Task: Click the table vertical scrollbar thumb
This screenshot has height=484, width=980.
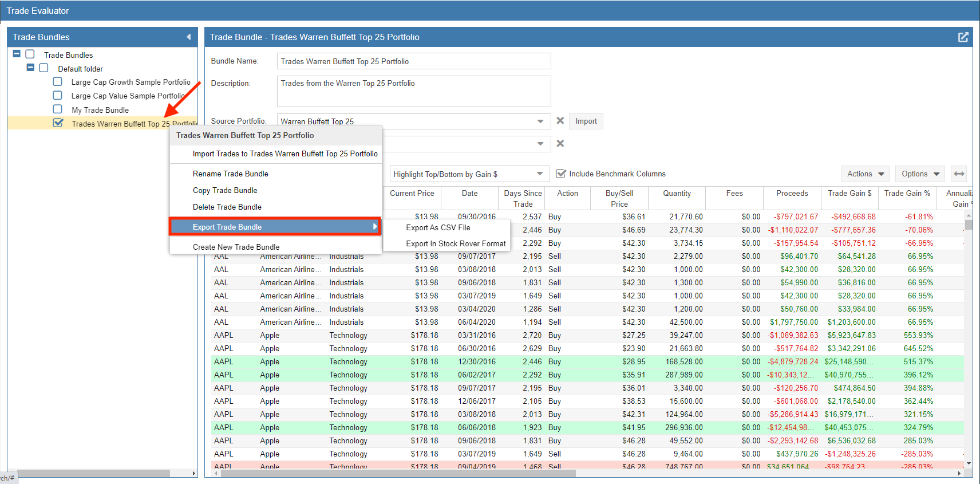Action: click(x=969, y=225)
